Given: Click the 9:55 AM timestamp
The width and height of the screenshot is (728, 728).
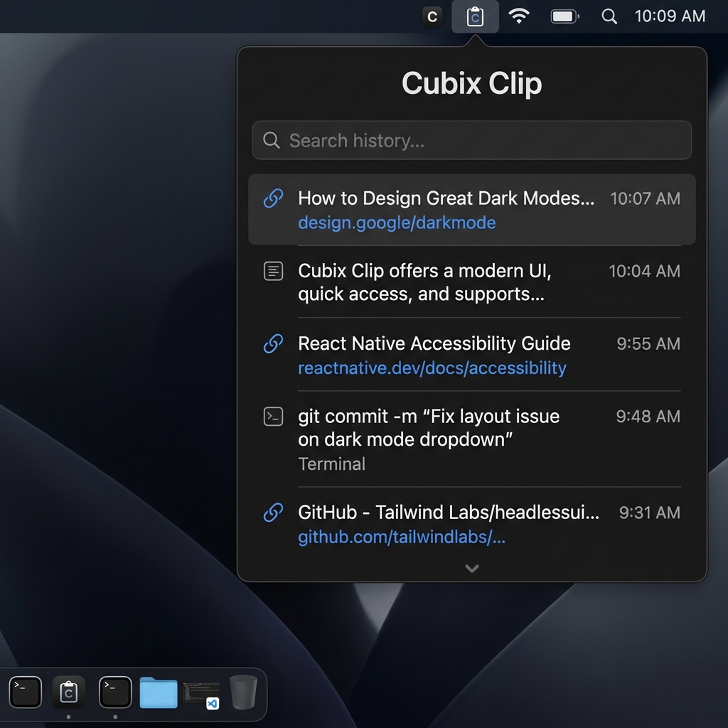Looking at the screenshot, I should point(648,343).
